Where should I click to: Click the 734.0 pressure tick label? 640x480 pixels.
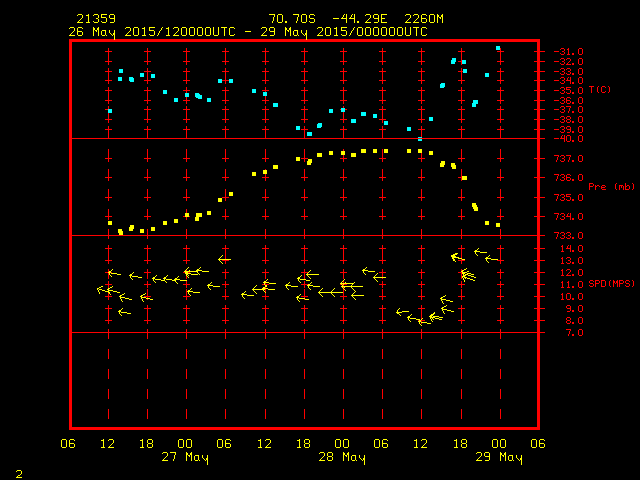569,217
